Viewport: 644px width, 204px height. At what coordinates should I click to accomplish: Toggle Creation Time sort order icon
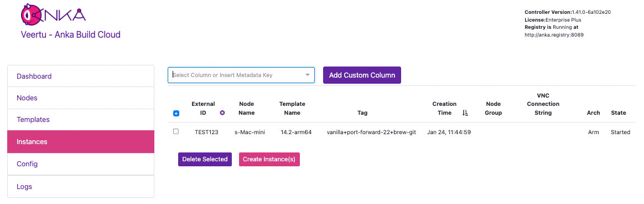tap(465, 113)
